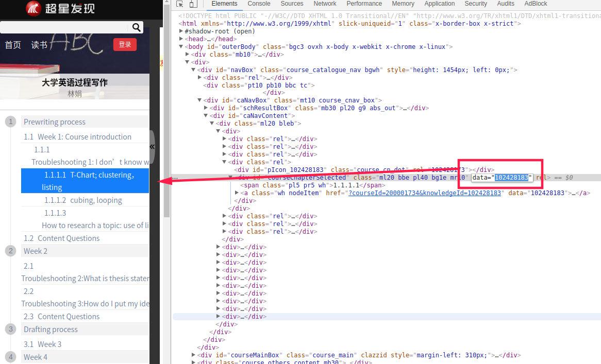Click the 超星发现 logo
This screenshot has height=364, width=601.
(x=60, y=8)
